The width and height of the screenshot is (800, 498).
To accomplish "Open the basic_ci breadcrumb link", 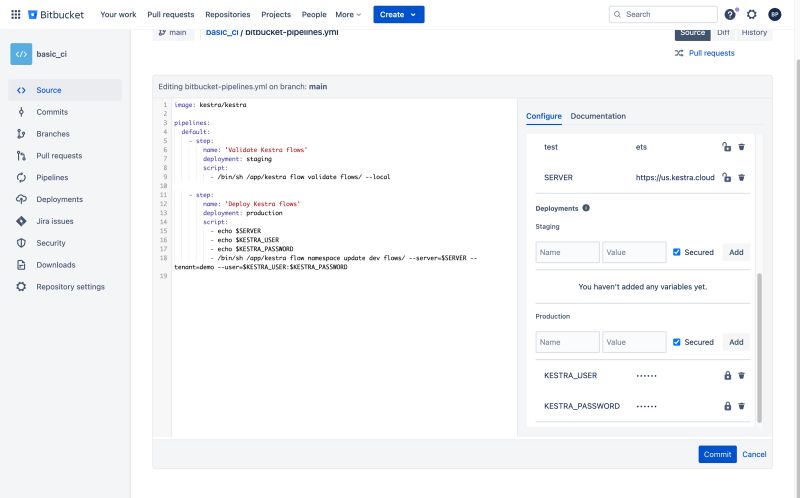I will click(222, 32).
